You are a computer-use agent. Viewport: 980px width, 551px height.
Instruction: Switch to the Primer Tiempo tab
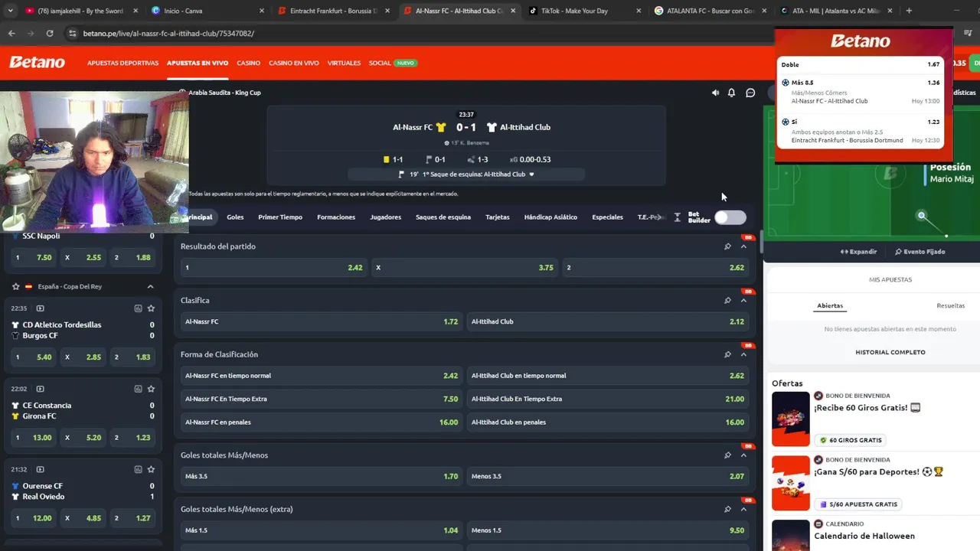tap(280, 217)
